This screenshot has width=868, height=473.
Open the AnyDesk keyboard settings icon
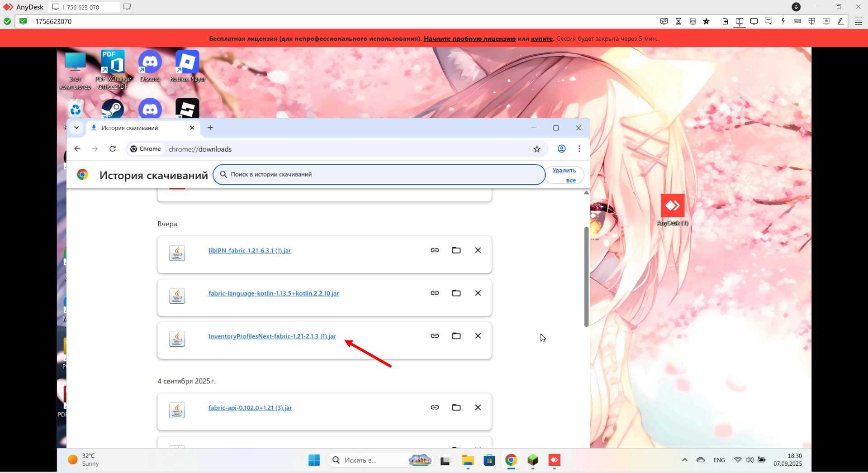coord(797,21)
